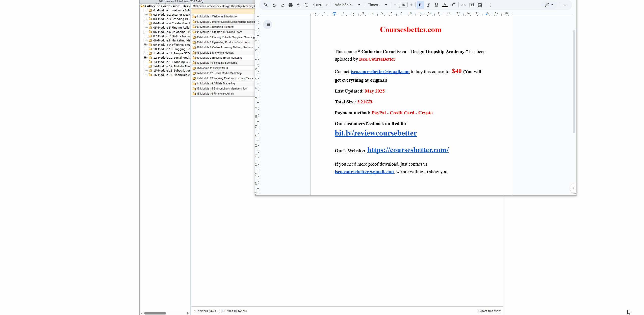Open 08-Module 8 Marketing Mastery folder row
Screen dimensions: 644x315
pos(223,53)
